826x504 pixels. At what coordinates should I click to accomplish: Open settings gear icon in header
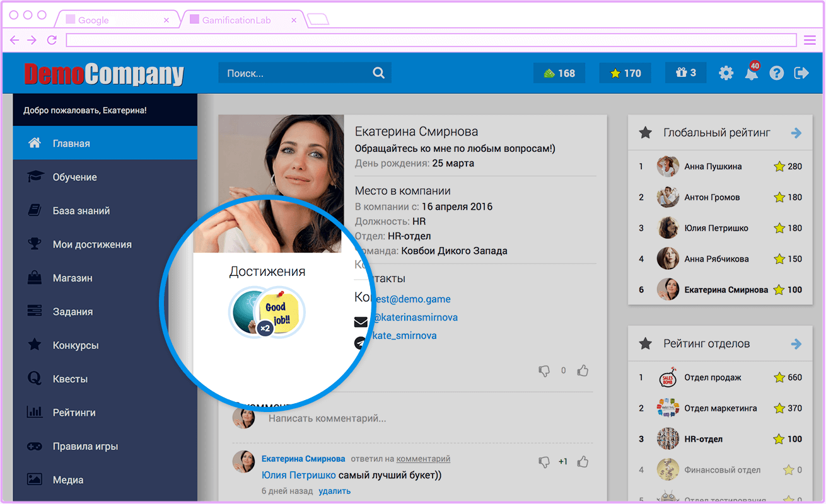[726, 73]
